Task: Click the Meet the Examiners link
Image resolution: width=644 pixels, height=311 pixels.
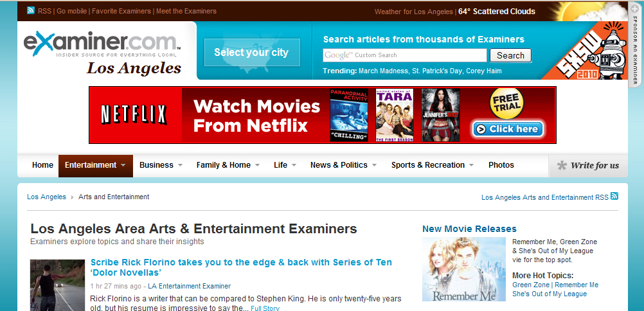Action: [186, 11]
